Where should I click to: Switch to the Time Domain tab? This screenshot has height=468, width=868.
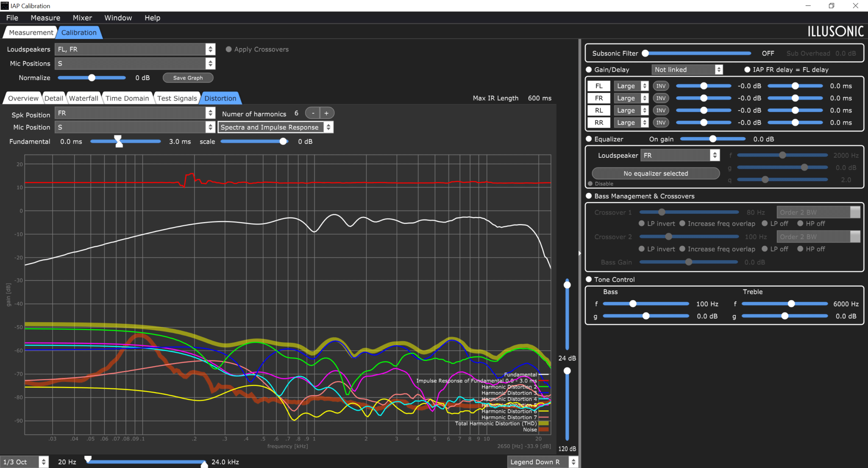pyautogui.click(x=127, y=98)
